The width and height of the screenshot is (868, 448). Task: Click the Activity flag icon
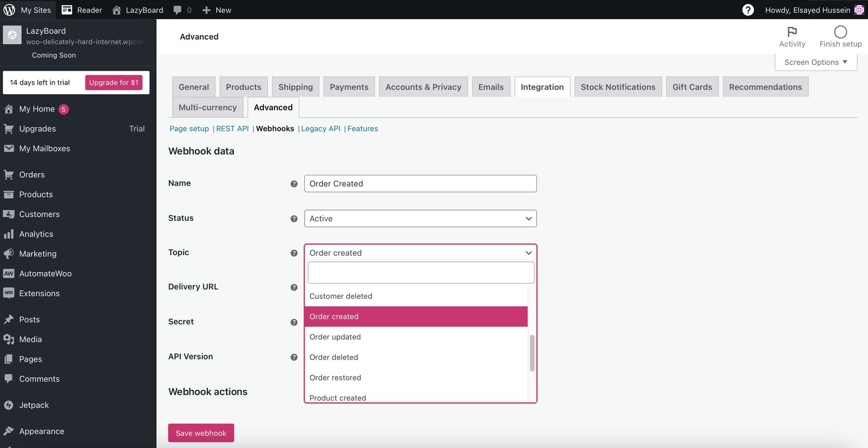pyautogui.click(x=792, y=32)
